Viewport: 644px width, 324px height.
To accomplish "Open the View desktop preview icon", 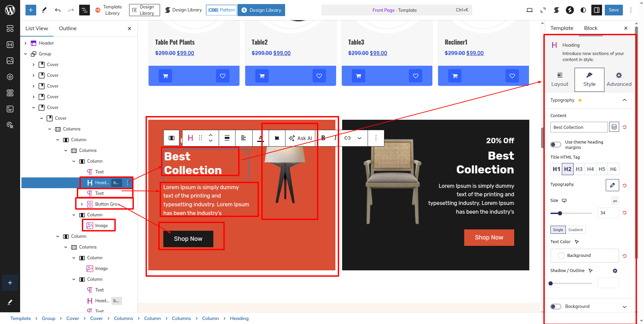I will [530, 10].
